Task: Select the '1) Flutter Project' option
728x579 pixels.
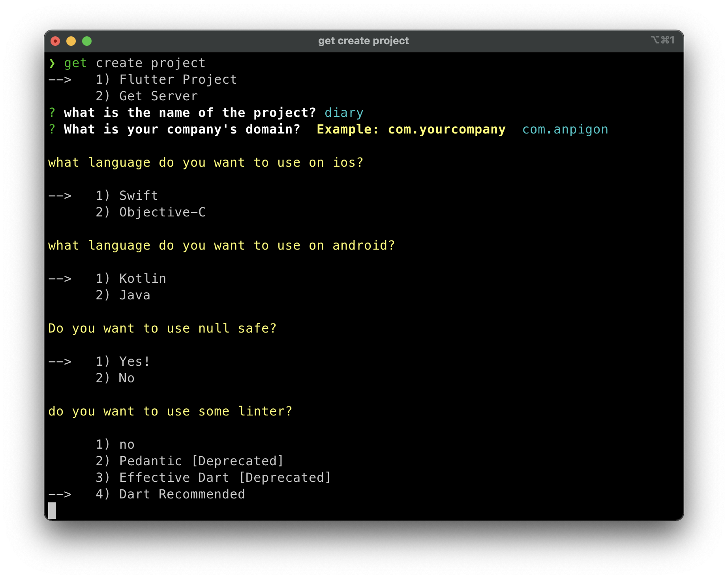Action: pos(166,79)
